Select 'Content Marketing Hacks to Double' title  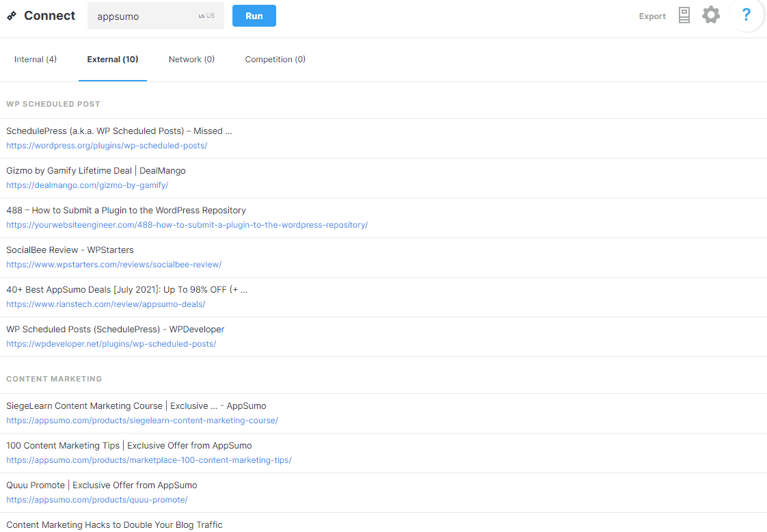point(114,524)
